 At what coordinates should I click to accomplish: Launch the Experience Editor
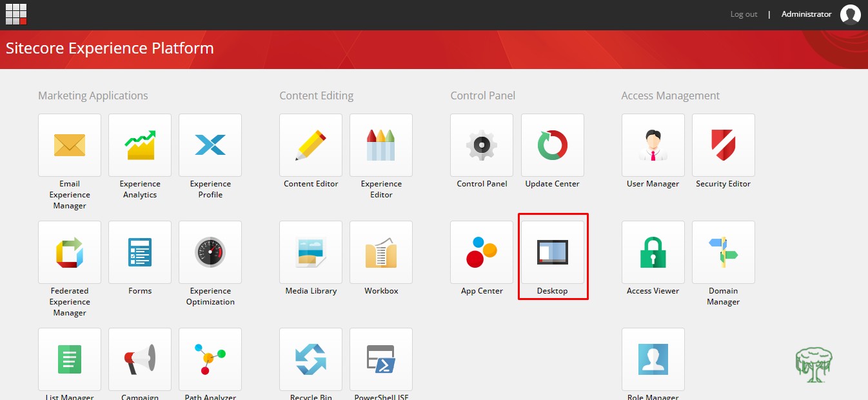tap(381, 145)
